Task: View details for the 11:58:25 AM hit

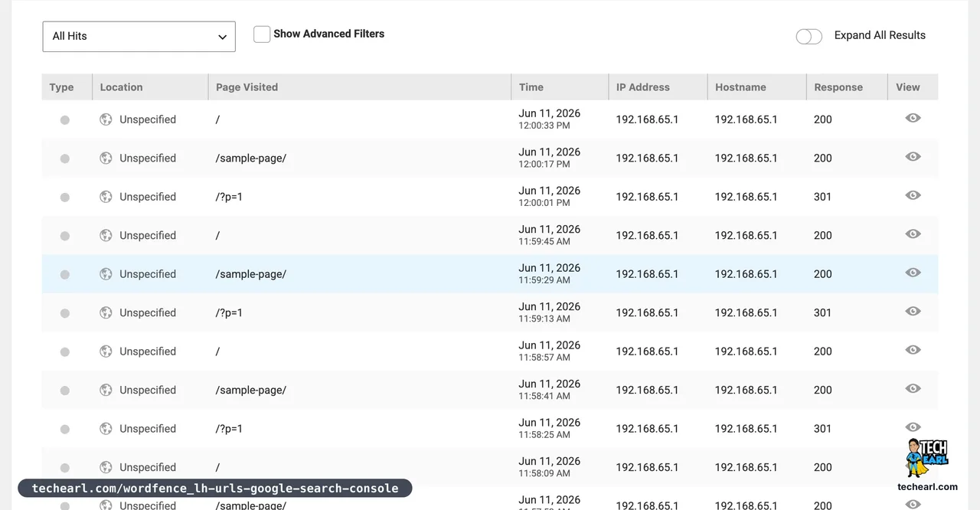Action: tap(913, 427)
